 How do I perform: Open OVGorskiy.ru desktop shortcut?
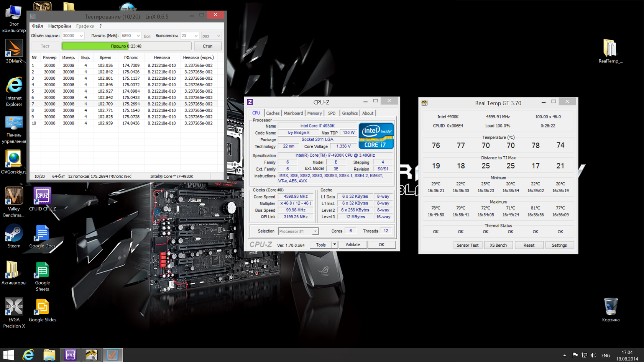click(14, 162)
